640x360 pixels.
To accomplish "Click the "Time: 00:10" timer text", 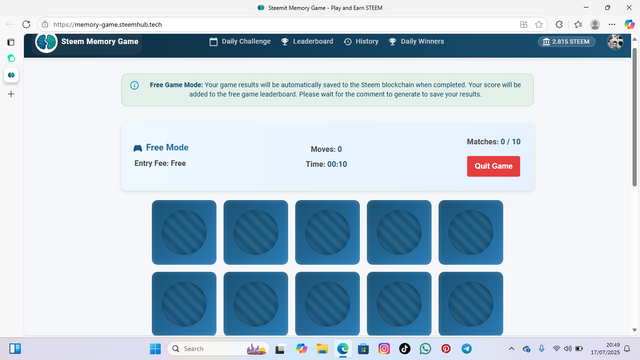I will tap(326, 164).
